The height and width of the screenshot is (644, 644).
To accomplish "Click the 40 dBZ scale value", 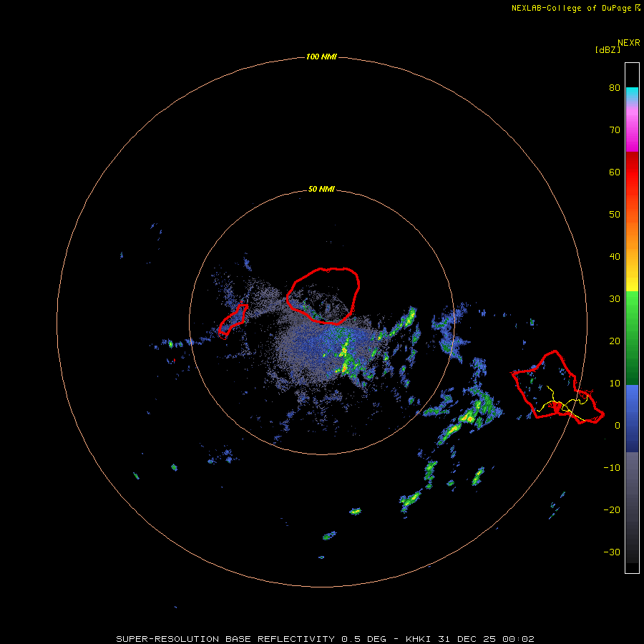I will point(615,257).
